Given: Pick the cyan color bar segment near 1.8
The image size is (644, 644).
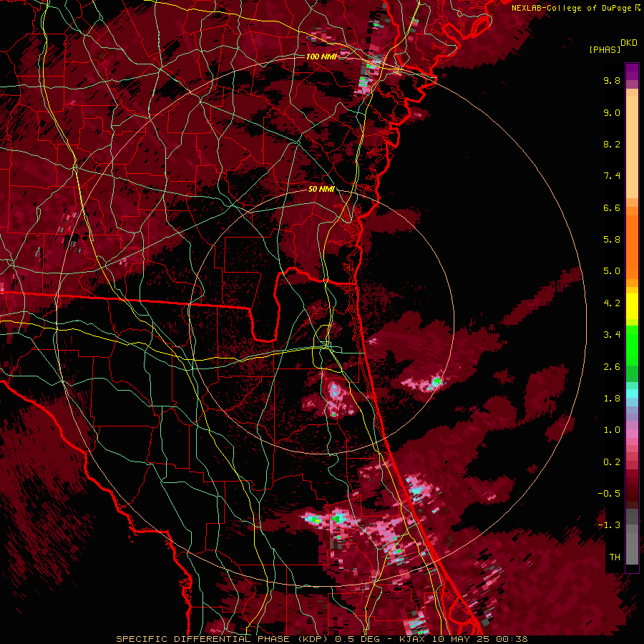Looking at the screenshot, I should [632, 394].
